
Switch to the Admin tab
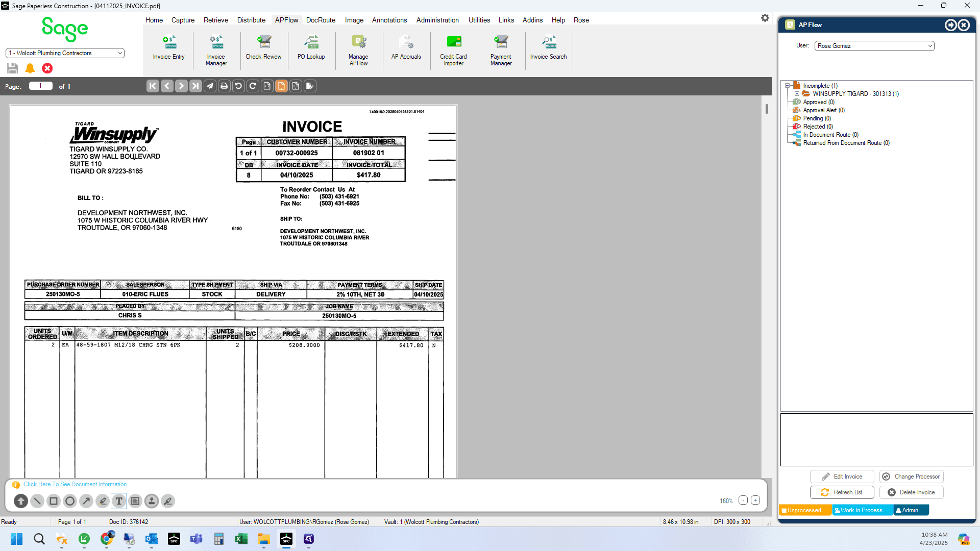coord(911,510)
